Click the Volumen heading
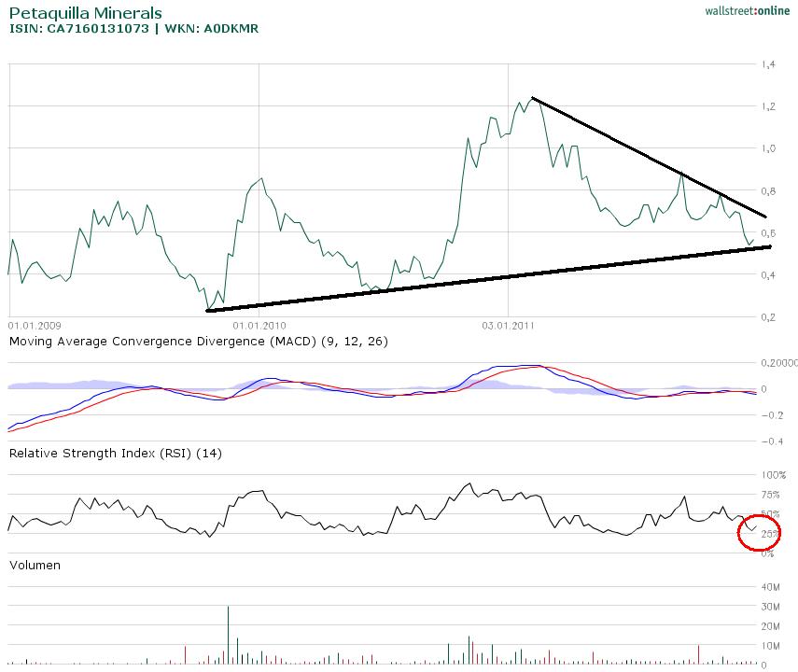This screenshot has width=798, height=672. (35, 565)
